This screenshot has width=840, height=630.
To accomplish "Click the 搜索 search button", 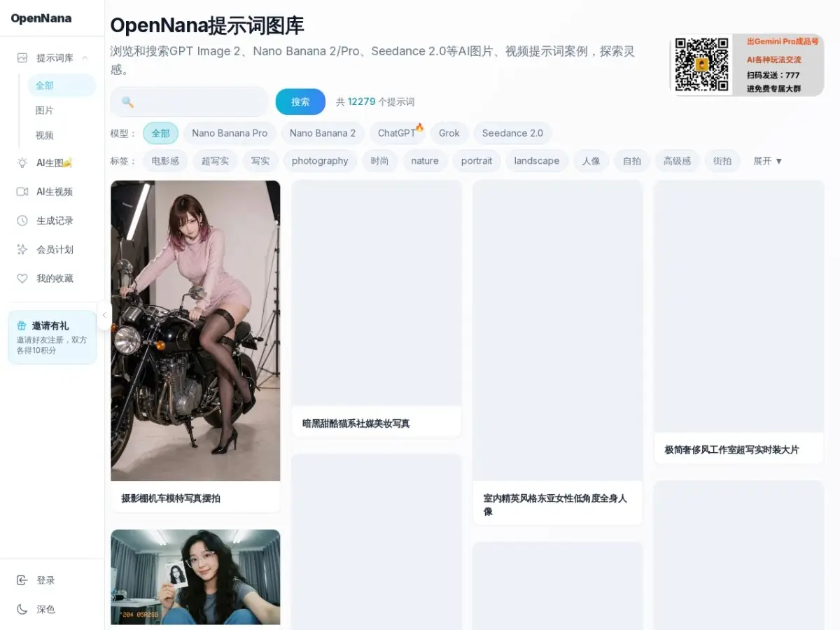I will [300, 102].
